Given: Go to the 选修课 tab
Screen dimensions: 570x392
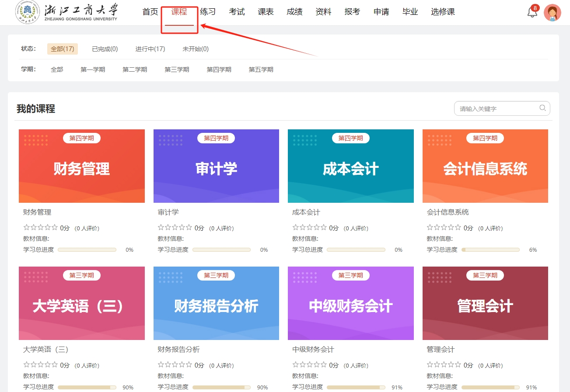Looking at the screenshot, I should click(443, 12).
